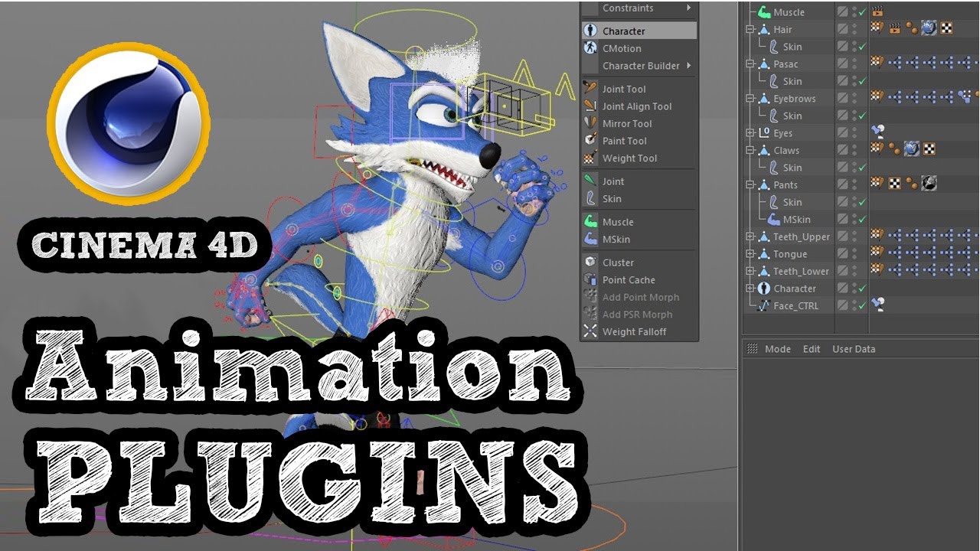This screenshot has width=980, height=551.
Task: Toggle green checkmark on Pasac's Skin row
Action: (x=862, y=81)
